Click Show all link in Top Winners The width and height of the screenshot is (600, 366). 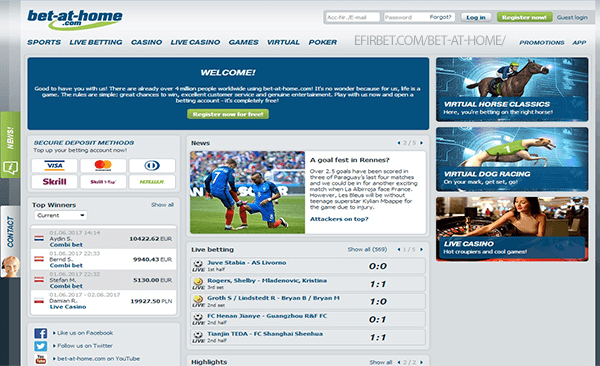162,205
